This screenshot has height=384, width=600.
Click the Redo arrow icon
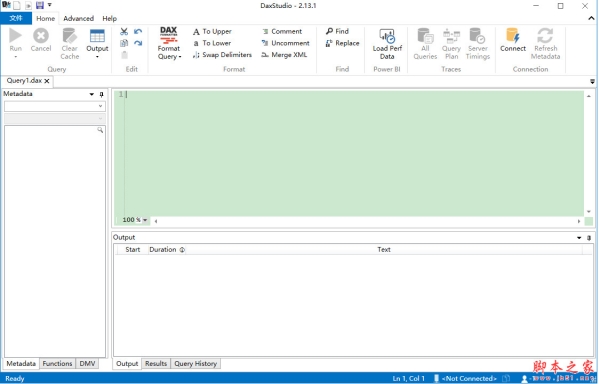click(x=138, y=43)
